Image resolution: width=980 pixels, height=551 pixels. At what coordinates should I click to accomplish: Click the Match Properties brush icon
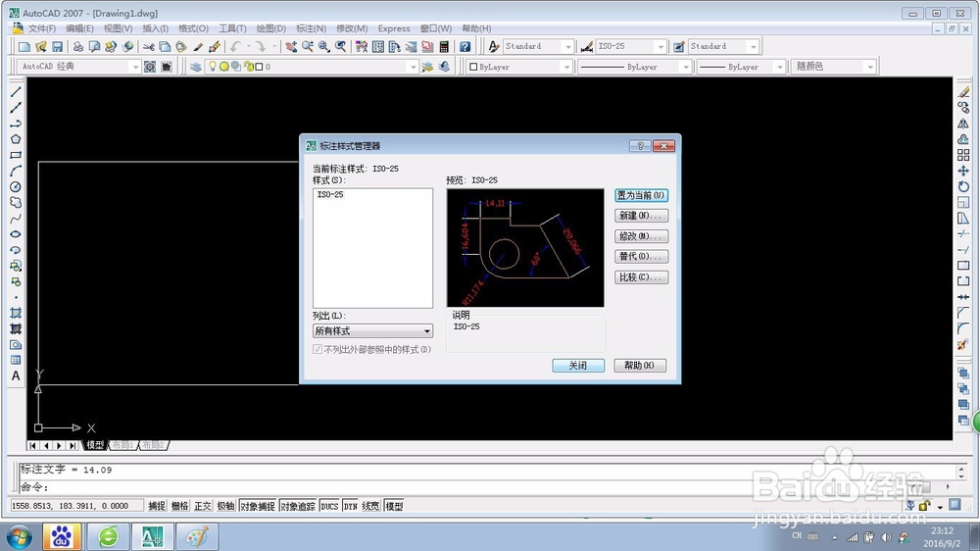[x=198, y=46]
